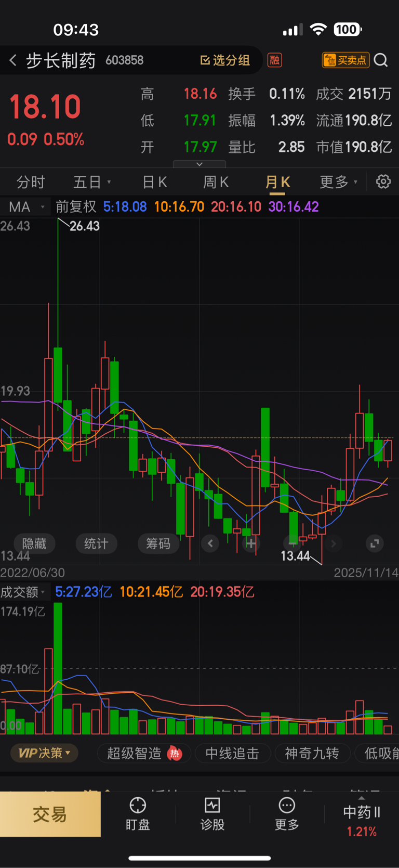This screenshot has width=399, height=868.
Task: Tap the 振幅 1.39% value
Action: point(287,121)
